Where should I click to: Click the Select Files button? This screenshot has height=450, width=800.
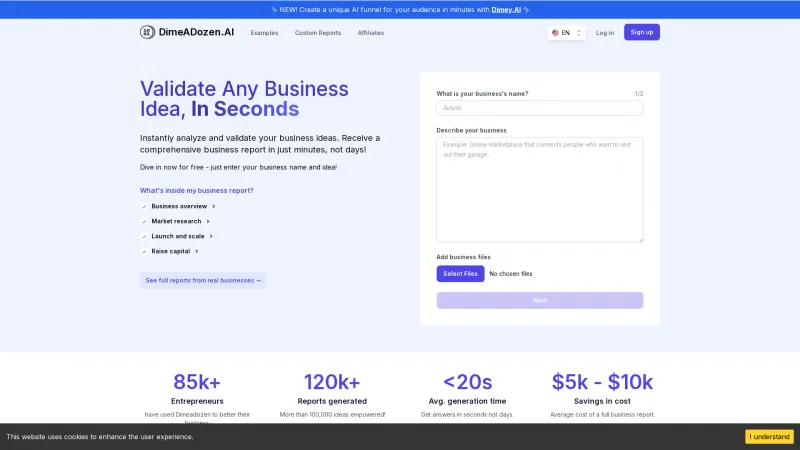(460, 273)
